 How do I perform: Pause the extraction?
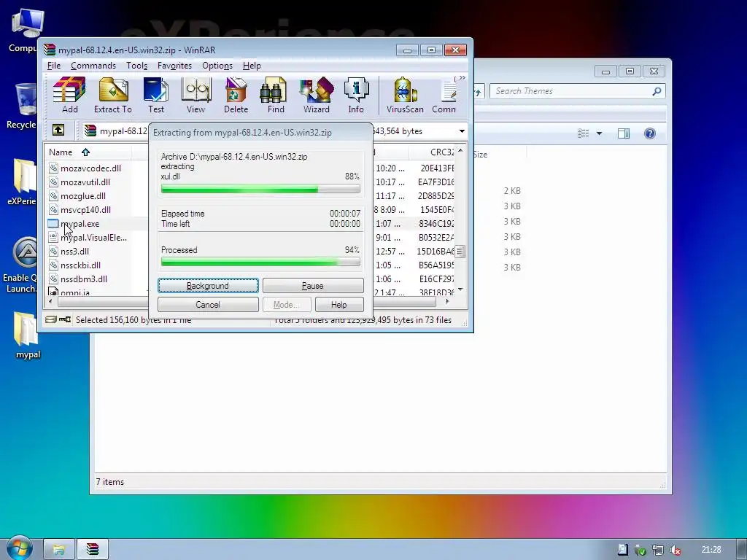tap(313, 286)
